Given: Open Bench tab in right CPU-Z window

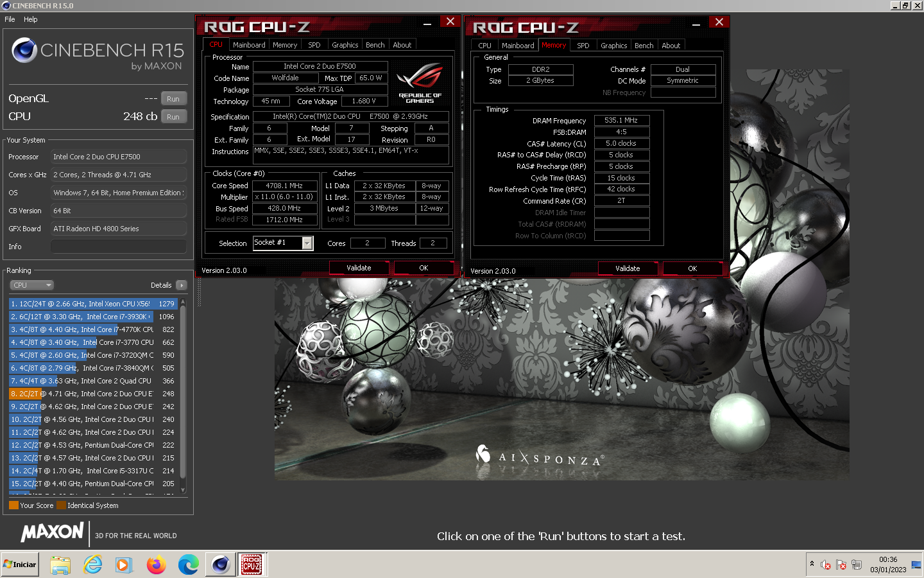Looking at the screenshot, I should pos(644,46).
